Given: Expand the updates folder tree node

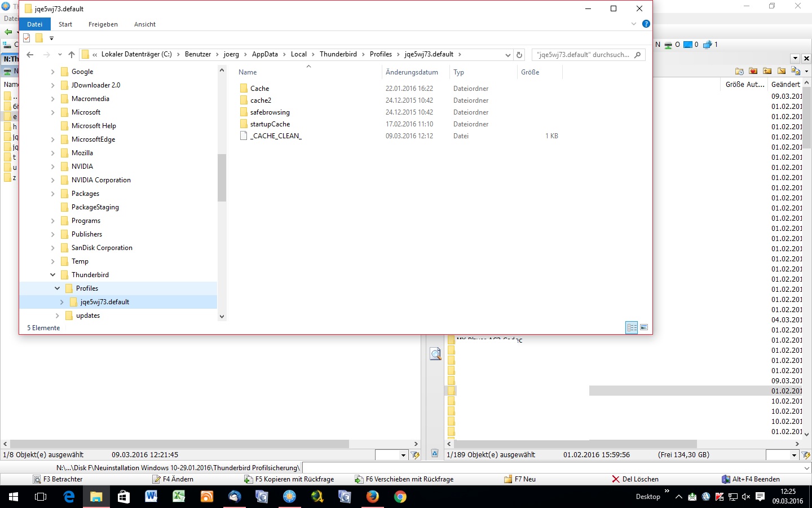Looking at the screenshot, I should pyautogui.click(x=57, y=316).
